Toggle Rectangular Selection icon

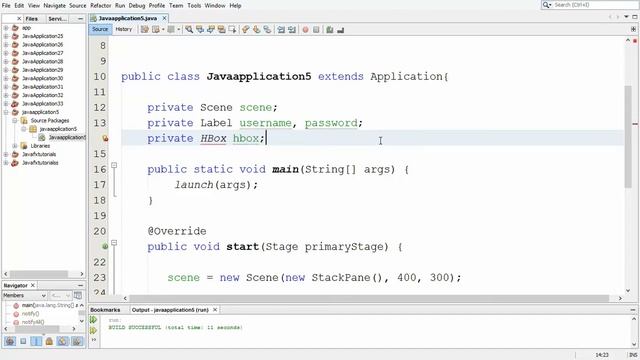(x=232, y=29)
